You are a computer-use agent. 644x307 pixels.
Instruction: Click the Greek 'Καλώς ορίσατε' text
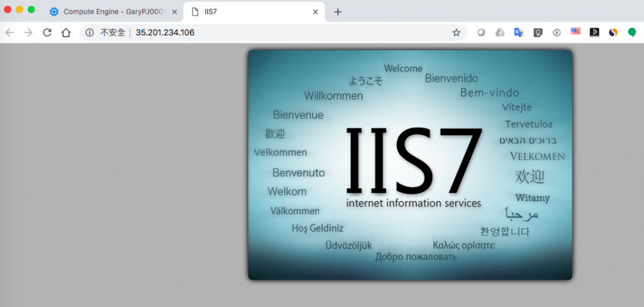[464, 245]
